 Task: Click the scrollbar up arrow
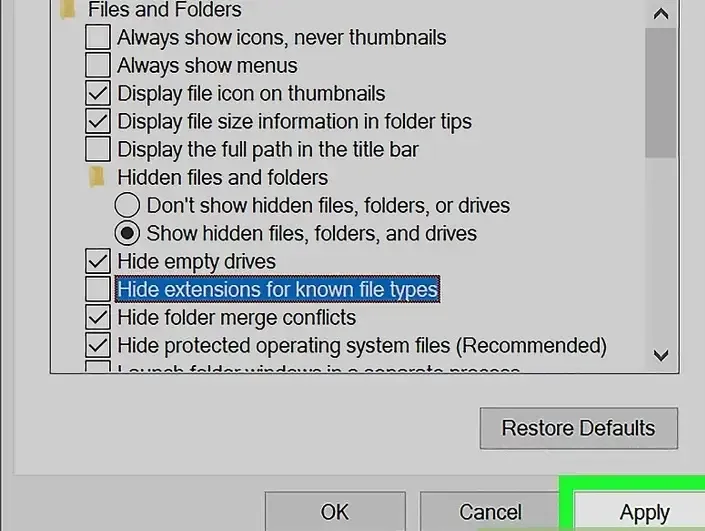click(x=660, y=14)
